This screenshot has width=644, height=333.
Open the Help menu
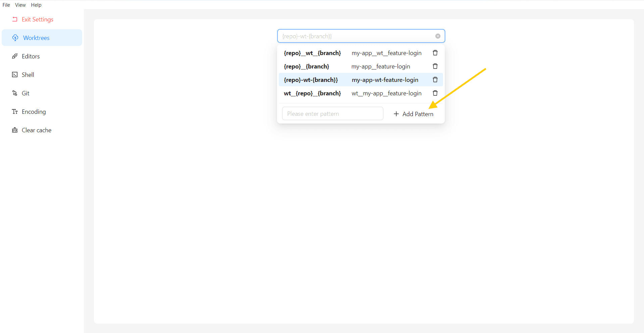point(36,5)
